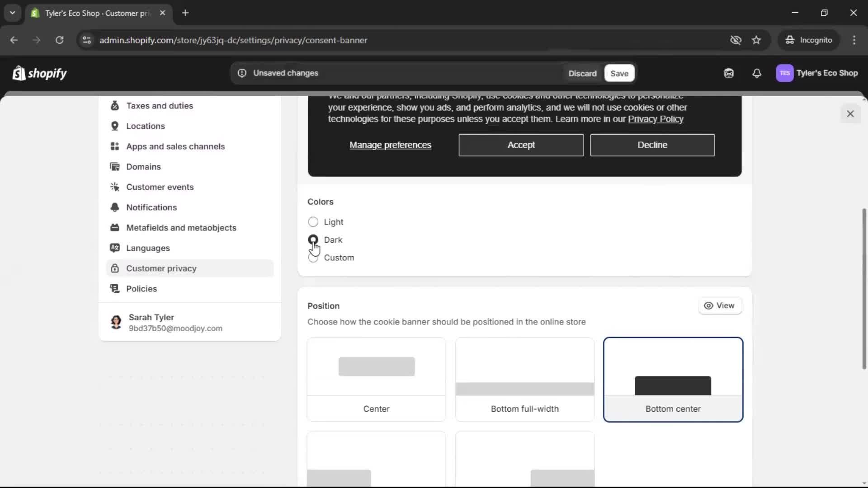Image resolution: width=868 pixels, height=488 pixels.
Task: Click the Domains sidebar icon
Action: tap(115, 167)
